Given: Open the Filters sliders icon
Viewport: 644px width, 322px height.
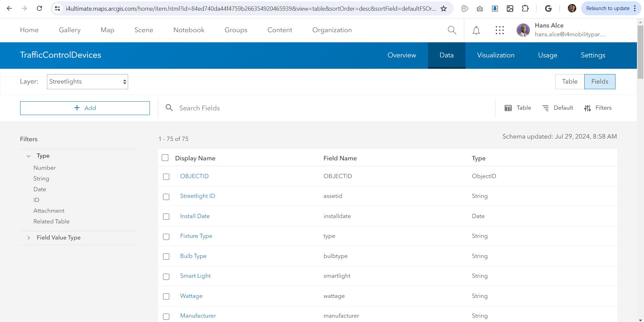Looking at the screenshot, I should point(587,108).
